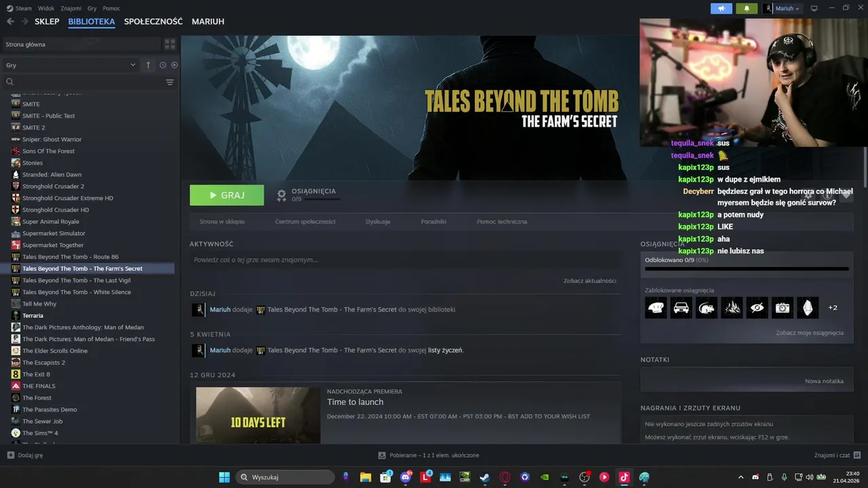868x488 pixels.
Task: Open the Centrum społeczności link
Action: 305,222
